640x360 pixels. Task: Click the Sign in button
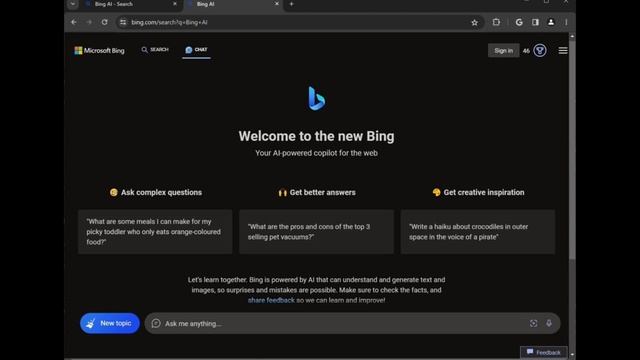tap(503, 51)
